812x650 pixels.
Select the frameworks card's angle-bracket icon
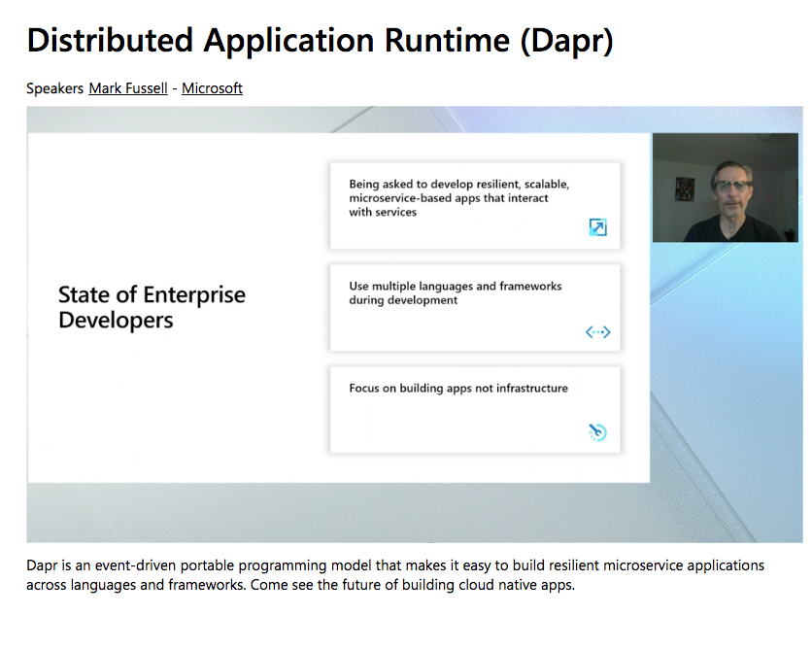point(598,331)
